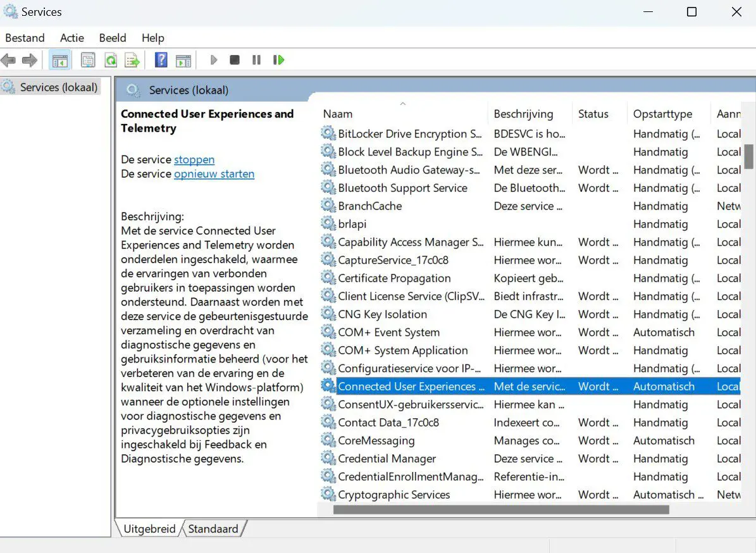Click gear icon beside COM+ Event System
This screenshot has height=553, width=756.
[328, 332]
